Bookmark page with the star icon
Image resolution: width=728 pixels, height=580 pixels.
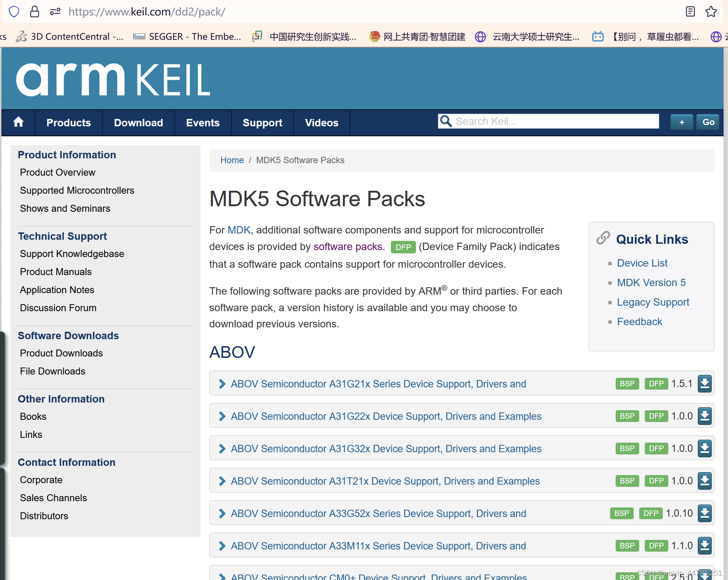pyautogui.click(x=711, y=12)
